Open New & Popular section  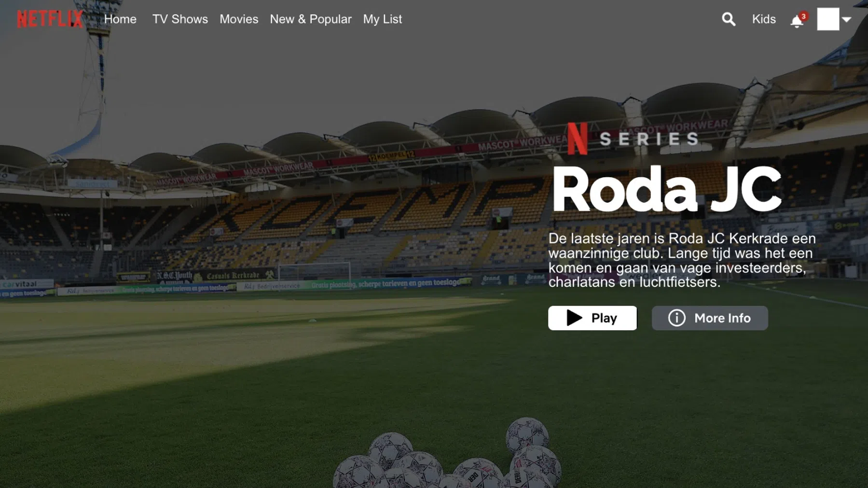(x=311, y=19)
